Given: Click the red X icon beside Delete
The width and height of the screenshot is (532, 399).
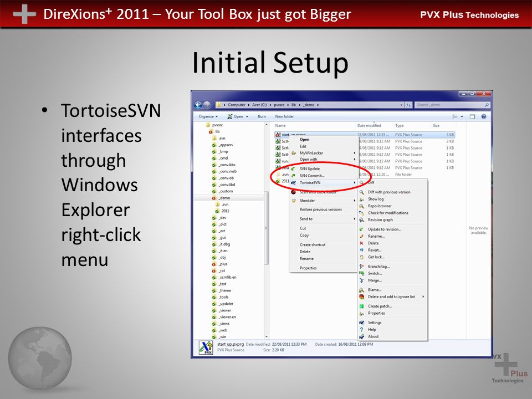Looking at the screenshot, I should point(362,243).
